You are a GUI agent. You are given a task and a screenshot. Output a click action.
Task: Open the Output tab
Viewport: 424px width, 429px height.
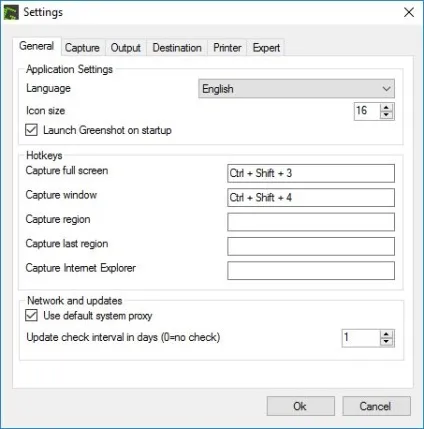[x=126, y=48]
